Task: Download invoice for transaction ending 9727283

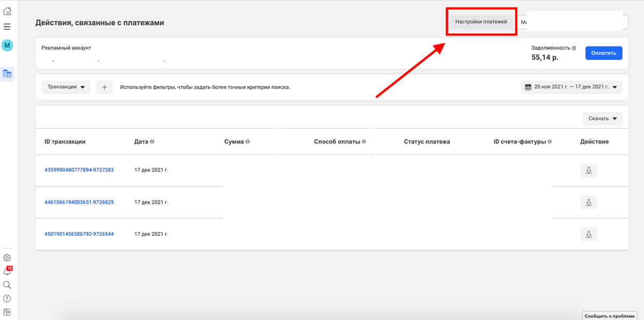Action: pyautogui.click(x=588, y=170)
